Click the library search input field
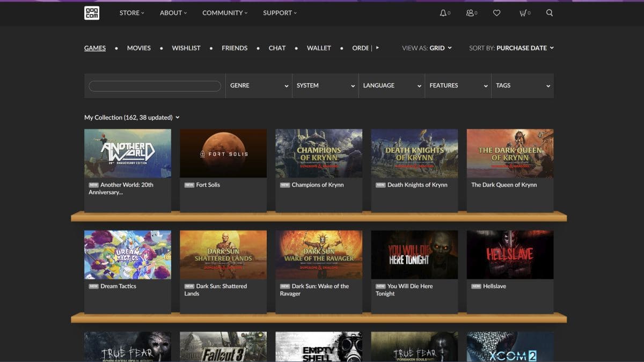This screenshot has height=362, width=644. point(155,85)
